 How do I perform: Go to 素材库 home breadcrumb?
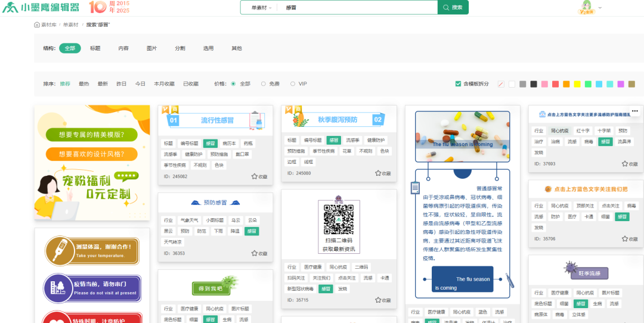click(45, 24)
